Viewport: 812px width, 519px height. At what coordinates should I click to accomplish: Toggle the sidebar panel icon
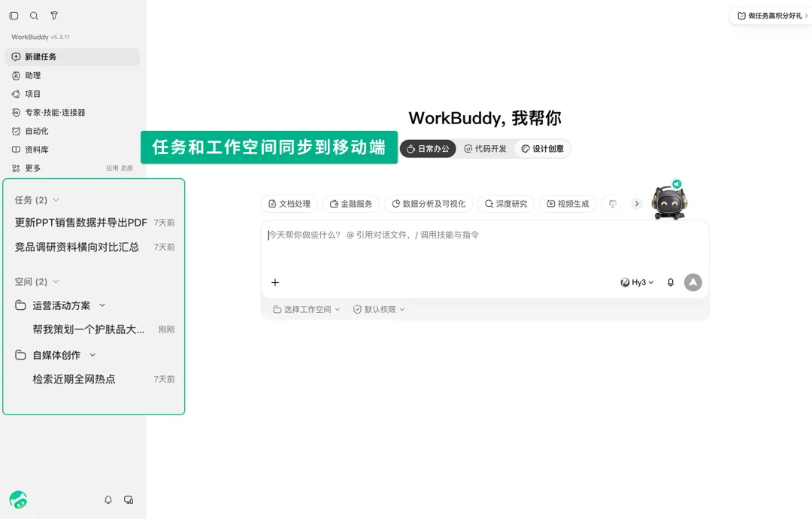[14, 16]
